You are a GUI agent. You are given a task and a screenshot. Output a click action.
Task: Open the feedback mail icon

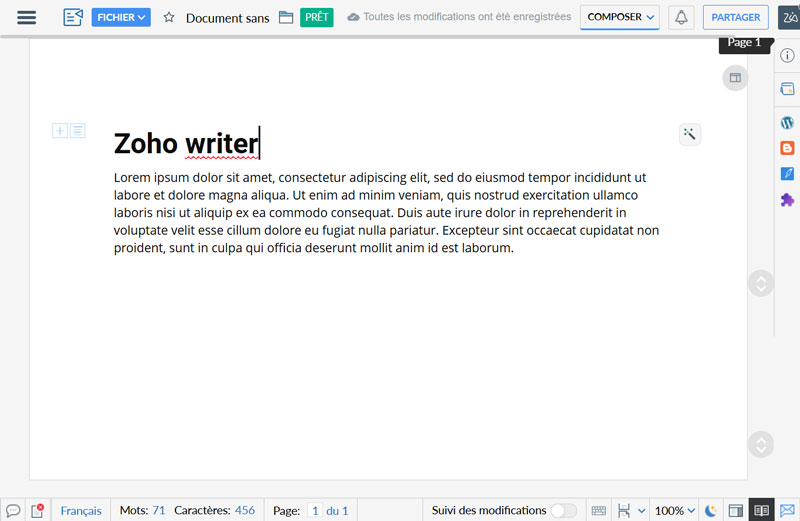pyautogui.click(x=787, y=510)
